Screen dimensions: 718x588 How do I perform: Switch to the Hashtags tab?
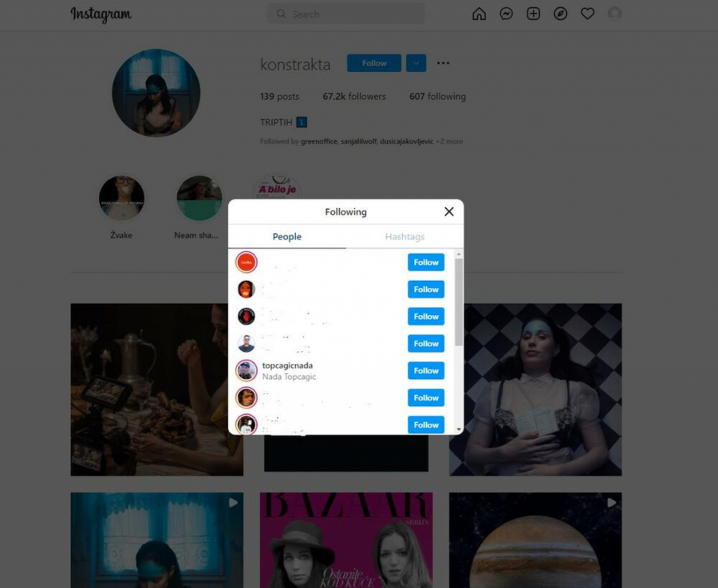[404, 236]
